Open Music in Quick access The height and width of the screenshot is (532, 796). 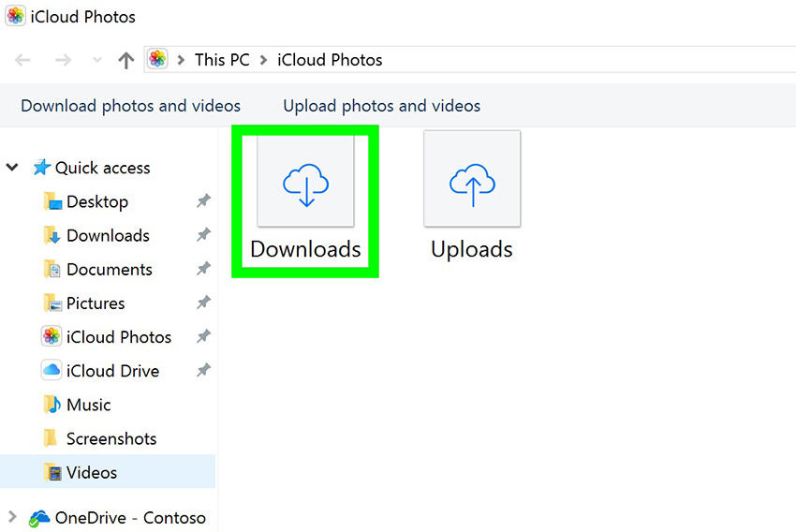[x=88, y=405]
